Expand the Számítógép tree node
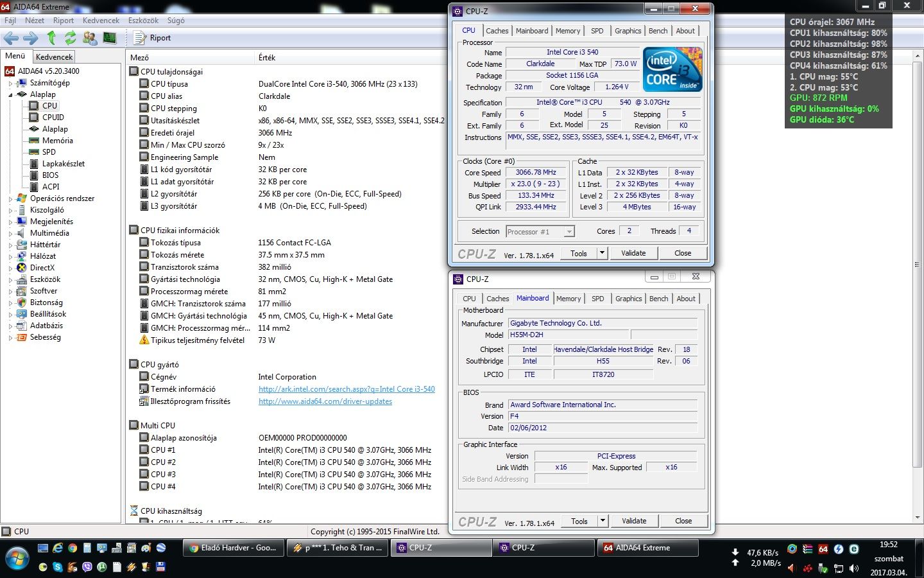The width and height of the screenshot is (924, 578). 11,83
